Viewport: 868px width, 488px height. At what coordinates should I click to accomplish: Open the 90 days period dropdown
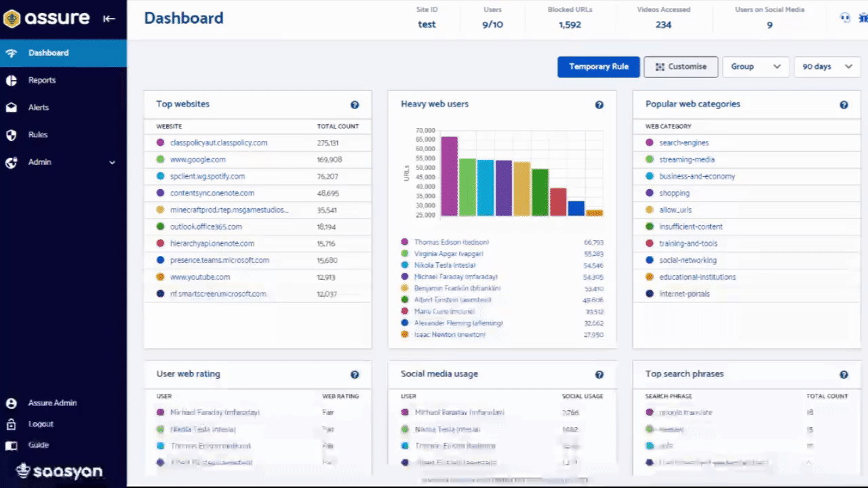coord(826,66)
